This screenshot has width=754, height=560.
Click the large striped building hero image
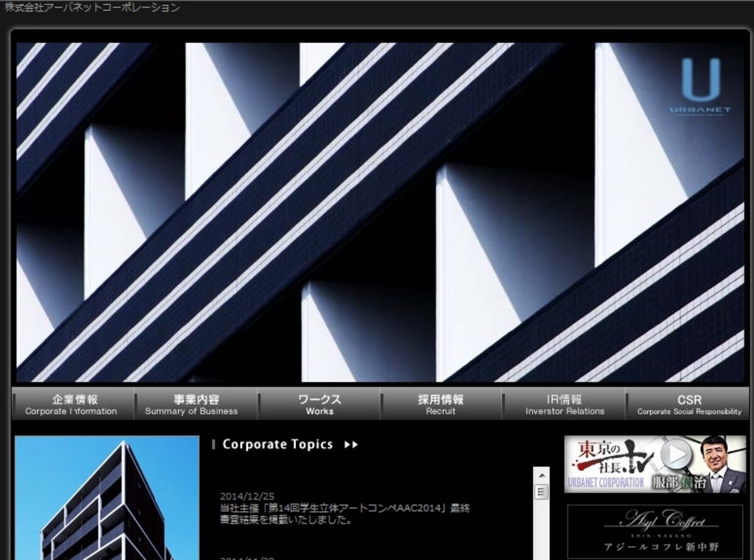pyautogui.click(x=380, y=212)
